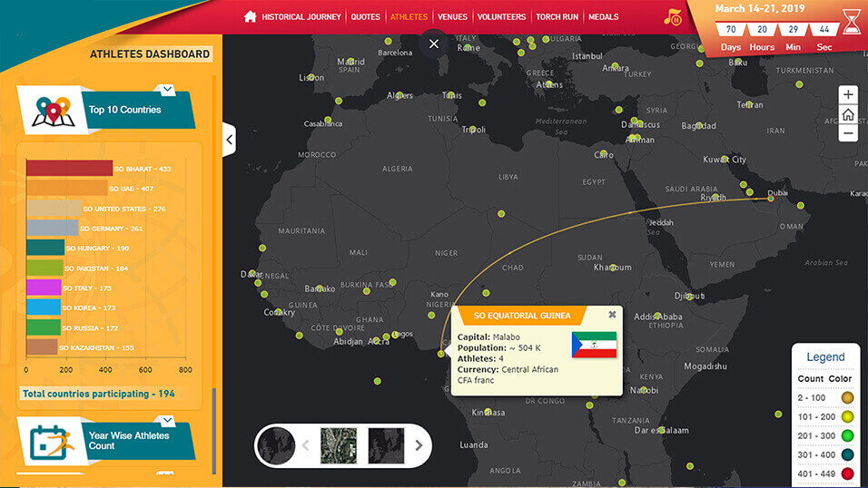Click the map marker at Tehran
The width and height of the screenshot is (868, 488).
coord(750,104)
